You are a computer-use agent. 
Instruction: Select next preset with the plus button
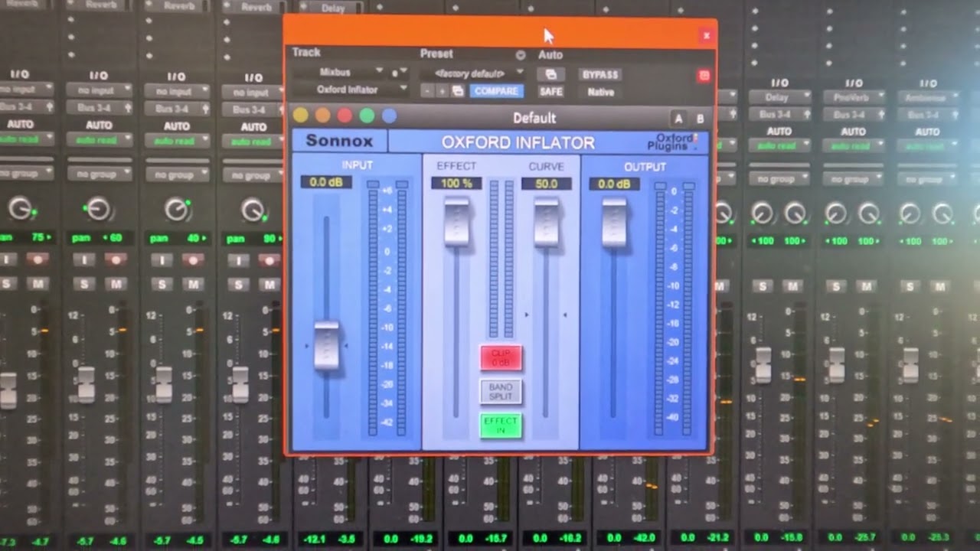pos(443,91)
